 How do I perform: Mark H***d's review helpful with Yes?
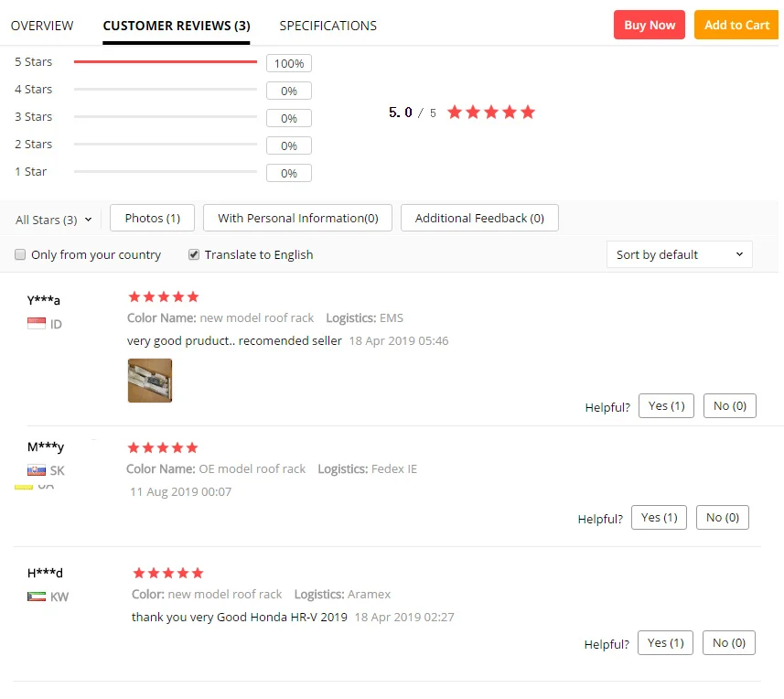point(665,643)
